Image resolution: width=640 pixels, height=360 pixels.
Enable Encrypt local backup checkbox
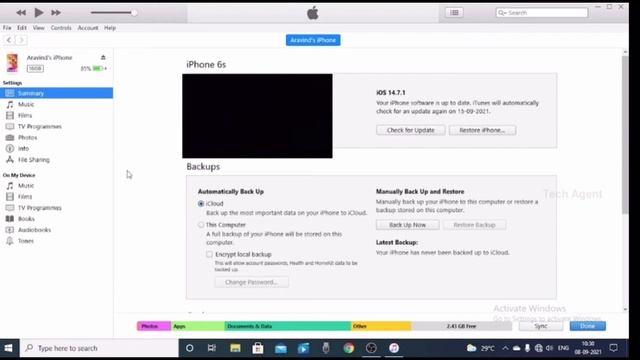[x=209, y=254]
